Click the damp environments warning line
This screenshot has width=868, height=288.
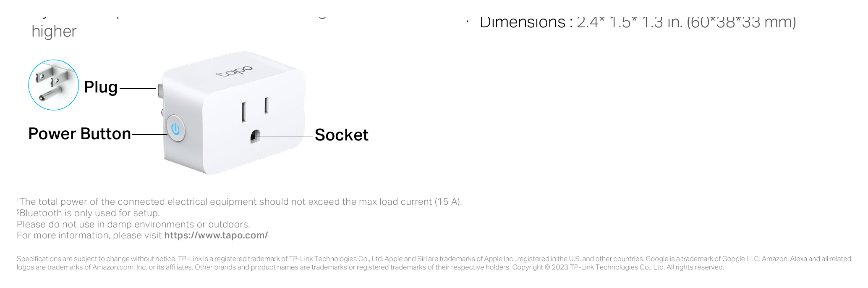(133, 225)
